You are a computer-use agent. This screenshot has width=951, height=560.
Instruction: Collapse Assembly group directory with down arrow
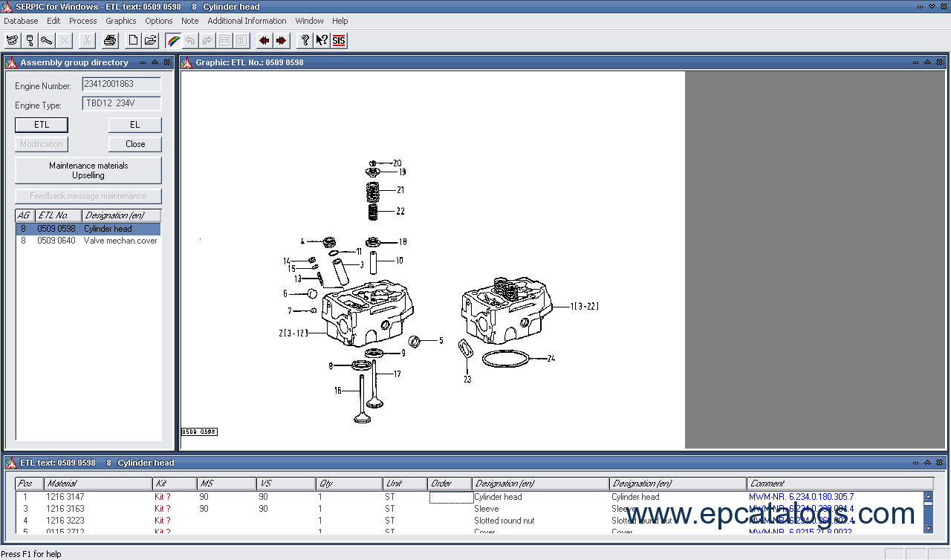tap(142, 62)
